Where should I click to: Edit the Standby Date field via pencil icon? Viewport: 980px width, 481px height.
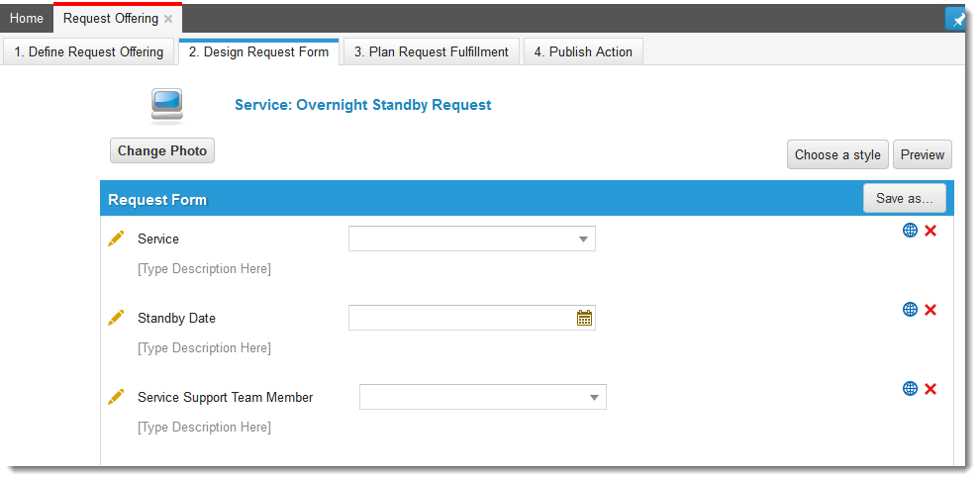click(x=116, y=318)
